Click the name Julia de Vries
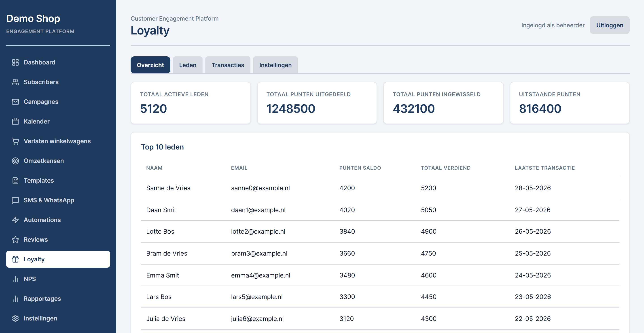 (x=166, y=319)
